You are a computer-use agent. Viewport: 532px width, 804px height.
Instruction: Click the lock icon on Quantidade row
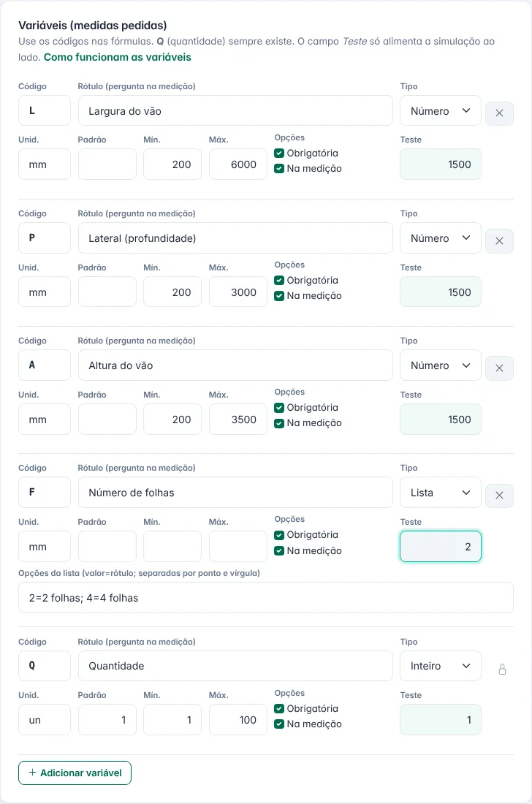[x=502, y=669]
